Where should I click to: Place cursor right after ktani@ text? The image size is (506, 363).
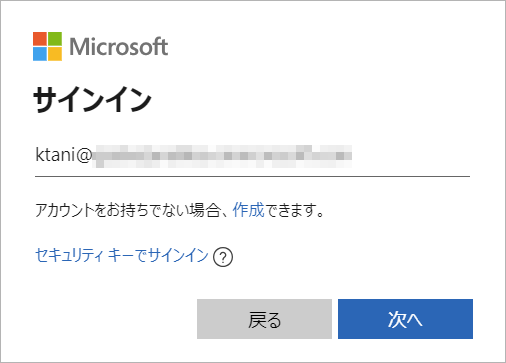point(92,155)
